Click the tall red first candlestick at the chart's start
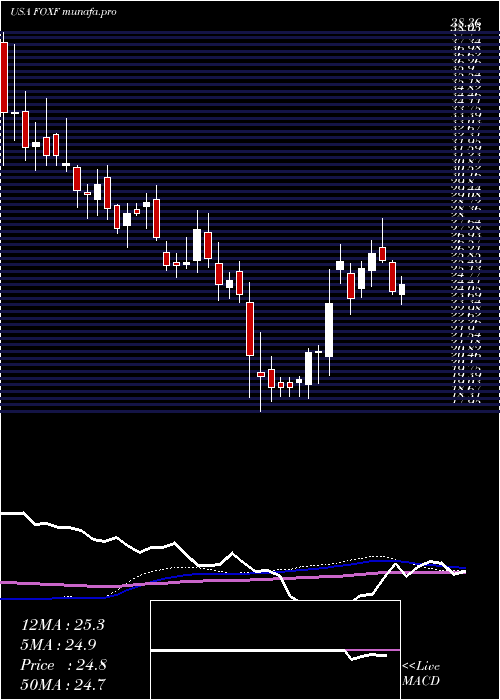500x700 pixels. click(4, 77)
